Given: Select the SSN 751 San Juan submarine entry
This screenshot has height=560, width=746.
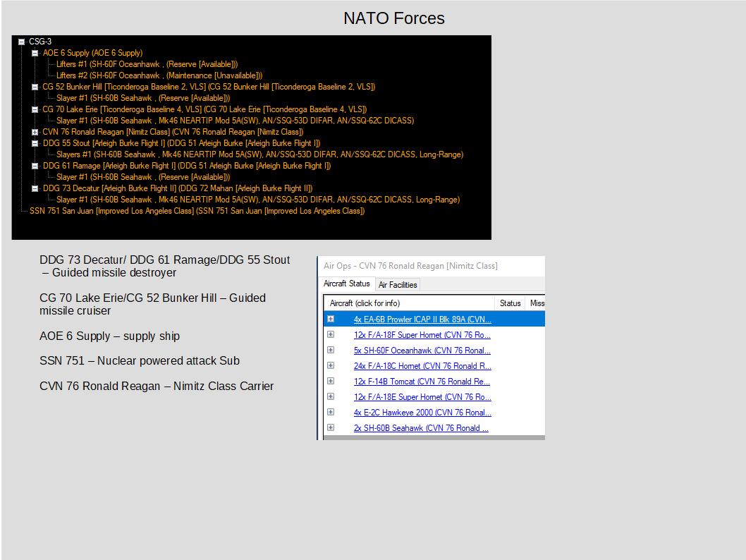Looking at the screenshot, I should coord(197,211).
